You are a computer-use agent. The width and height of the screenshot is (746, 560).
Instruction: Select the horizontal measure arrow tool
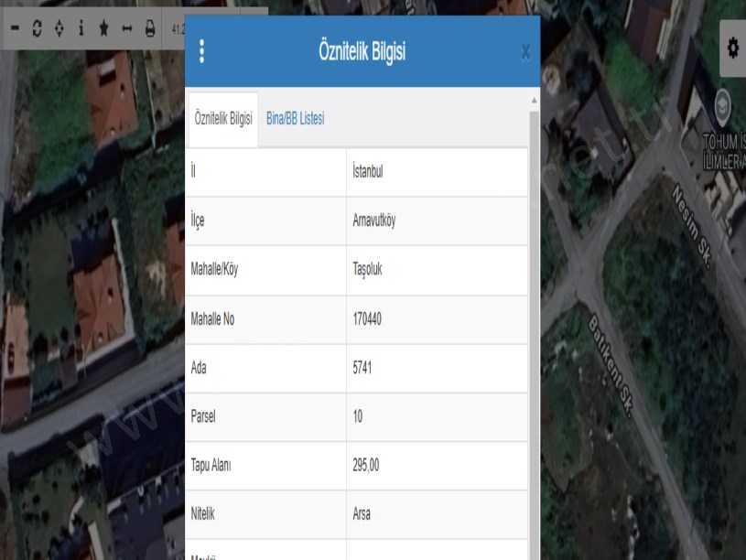click(x=127, y=28)
